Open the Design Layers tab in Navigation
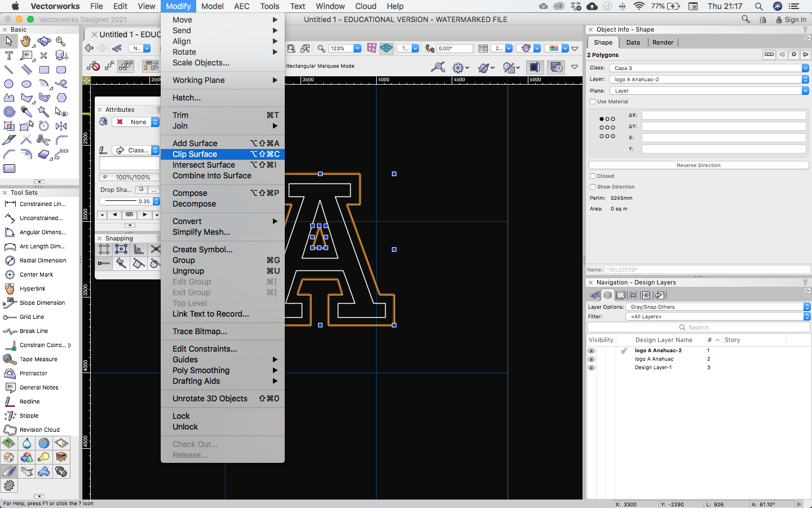This screenshot has height=508, width=812. point(607,295)
